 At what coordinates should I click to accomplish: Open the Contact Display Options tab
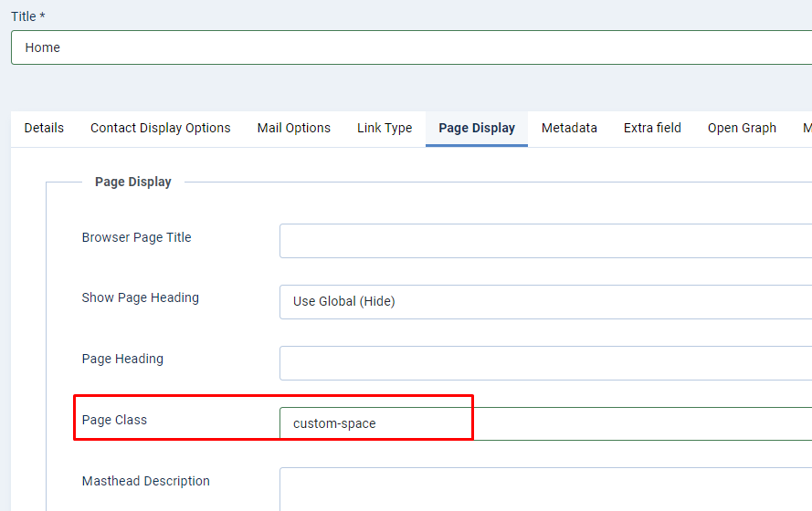160,128
